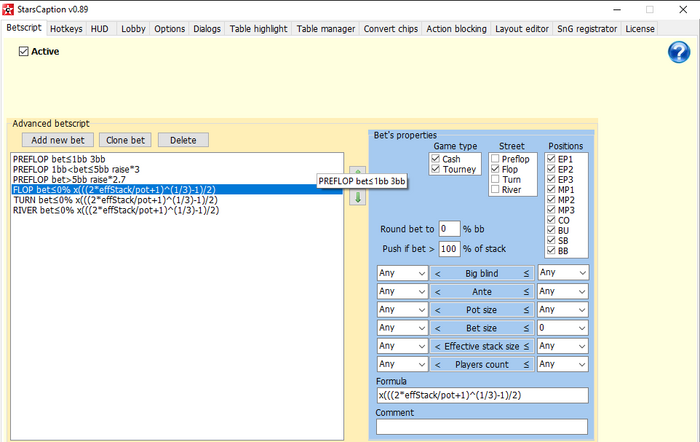Click the Delete button

click(183, 140)
